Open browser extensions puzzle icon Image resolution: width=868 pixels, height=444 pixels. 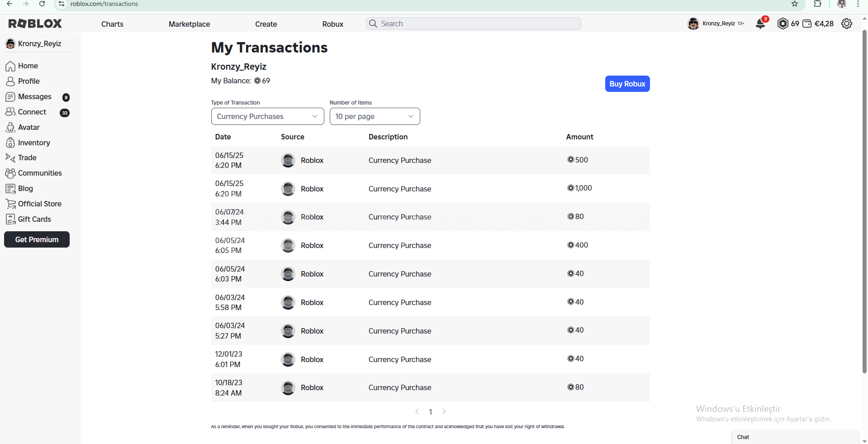pos(817,4)
